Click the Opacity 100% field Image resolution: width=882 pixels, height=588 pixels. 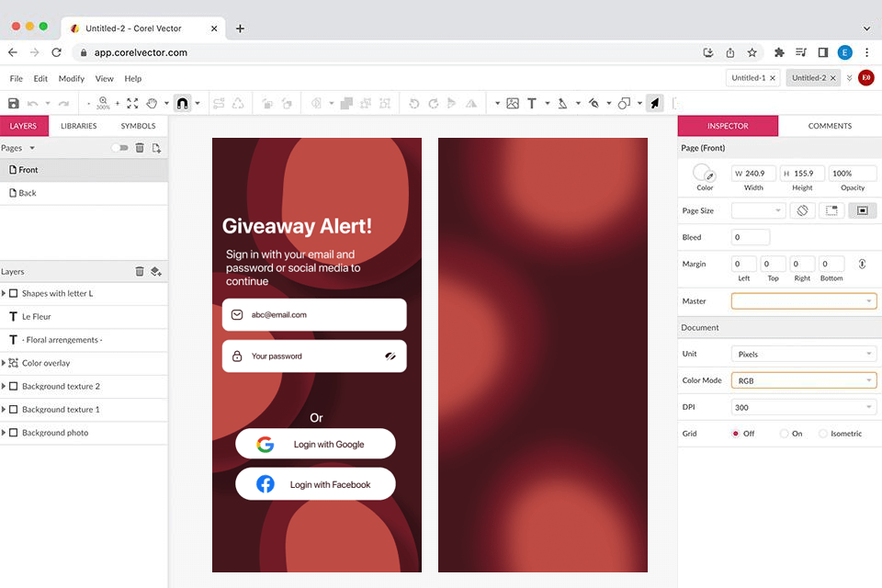(853, 174)
